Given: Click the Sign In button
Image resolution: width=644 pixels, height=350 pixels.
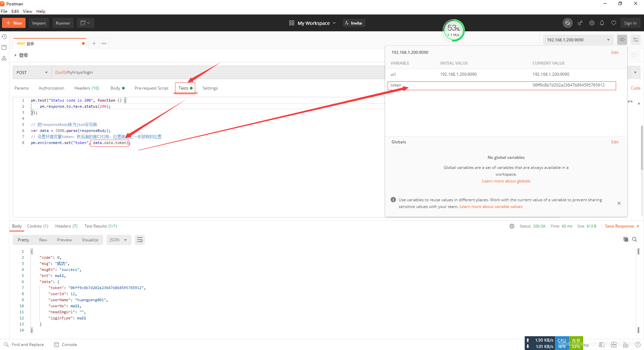Looking at the screenshot, I should pyautogui.click(x=630, y=23).
